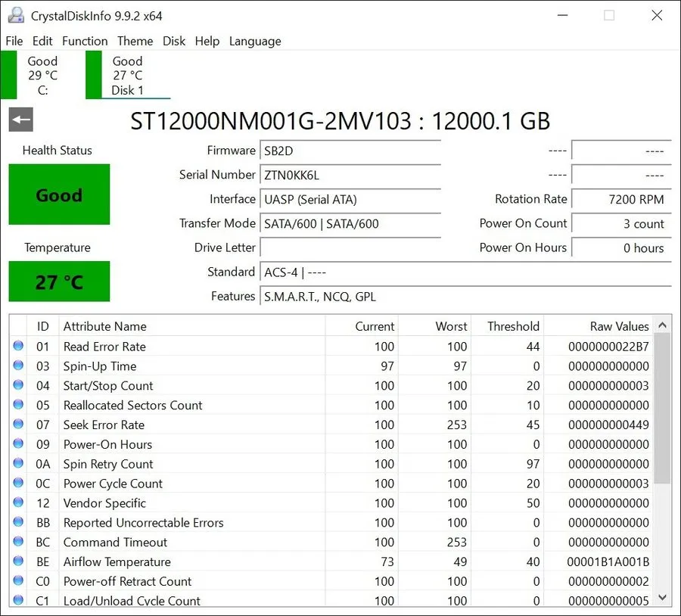Click the Rotation Rate value 7200 RPM

[x=621, y=199]
